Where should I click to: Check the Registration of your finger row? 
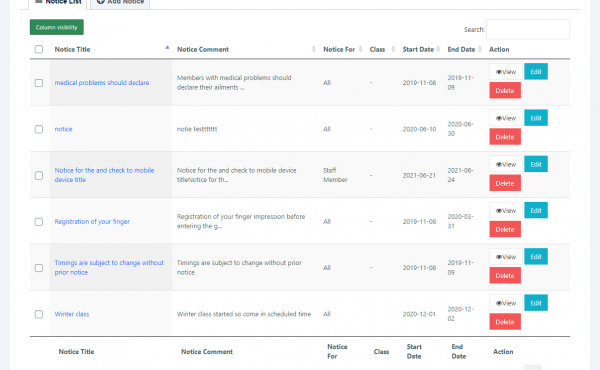(39, 222)
